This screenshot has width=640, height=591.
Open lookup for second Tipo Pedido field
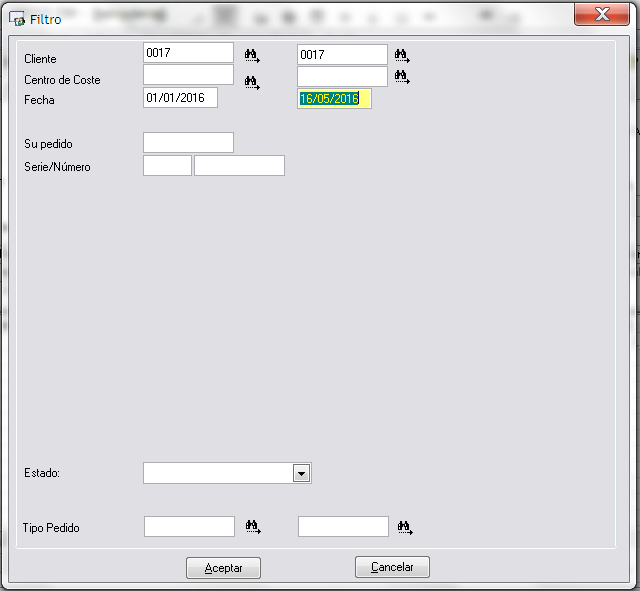[x=405, y=527]
